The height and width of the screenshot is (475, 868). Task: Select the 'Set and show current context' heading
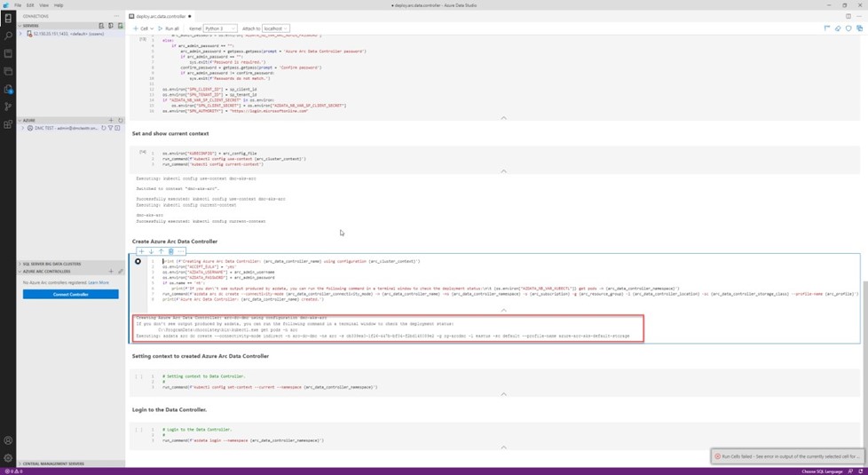pos(170,133)
